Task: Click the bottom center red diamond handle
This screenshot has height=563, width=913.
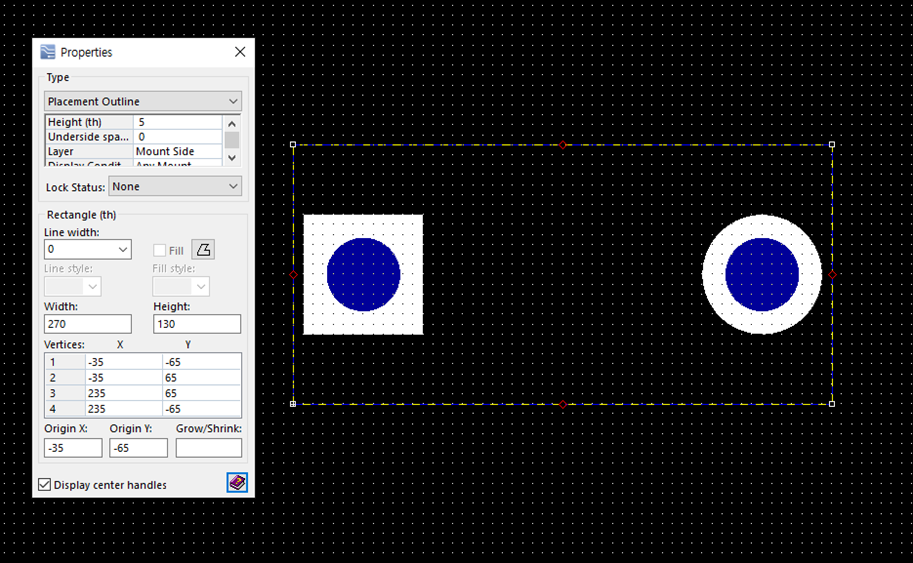Action: click(562, 404)
